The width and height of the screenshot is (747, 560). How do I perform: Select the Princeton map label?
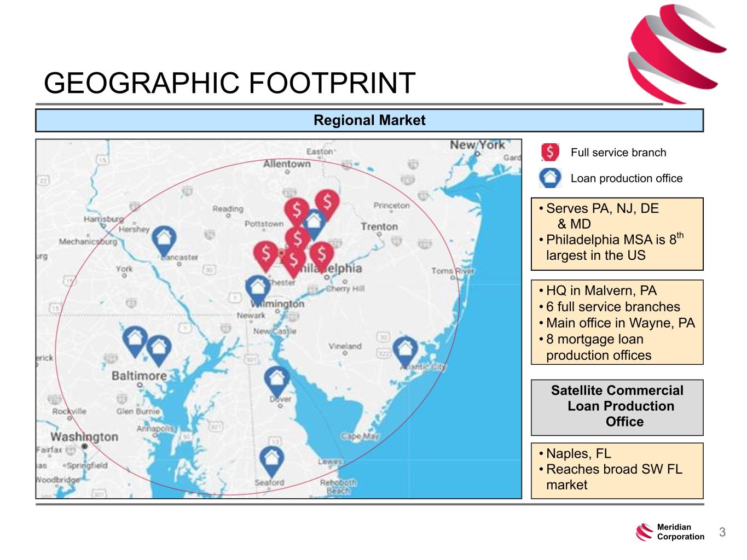(x=391, y=206)
